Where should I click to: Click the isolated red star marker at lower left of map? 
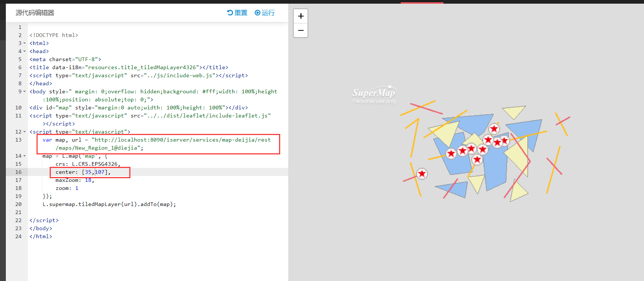(422, 173)
